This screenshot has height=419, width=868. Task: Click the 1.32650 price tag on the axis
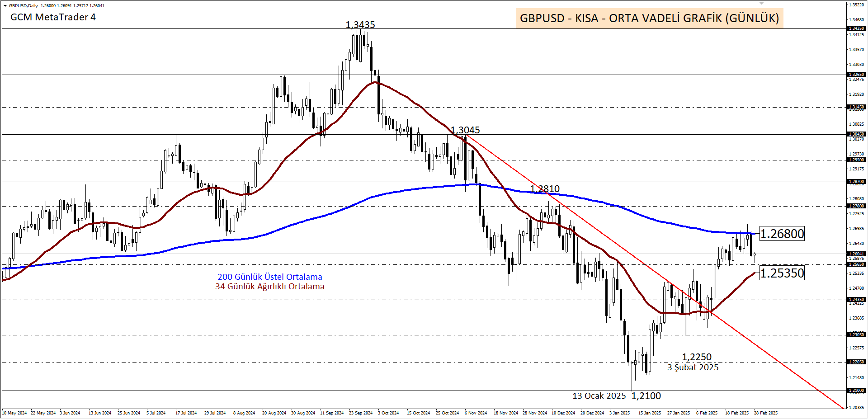tap(856, 75)
